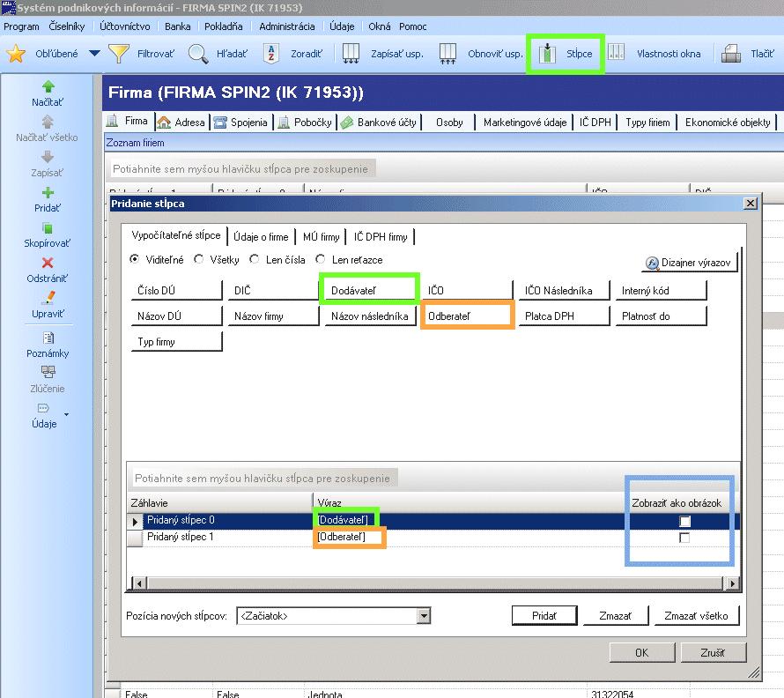Tick image checkbox for Pridaný stĺpec 1
The image size is (784, 698).
[684, 538]
